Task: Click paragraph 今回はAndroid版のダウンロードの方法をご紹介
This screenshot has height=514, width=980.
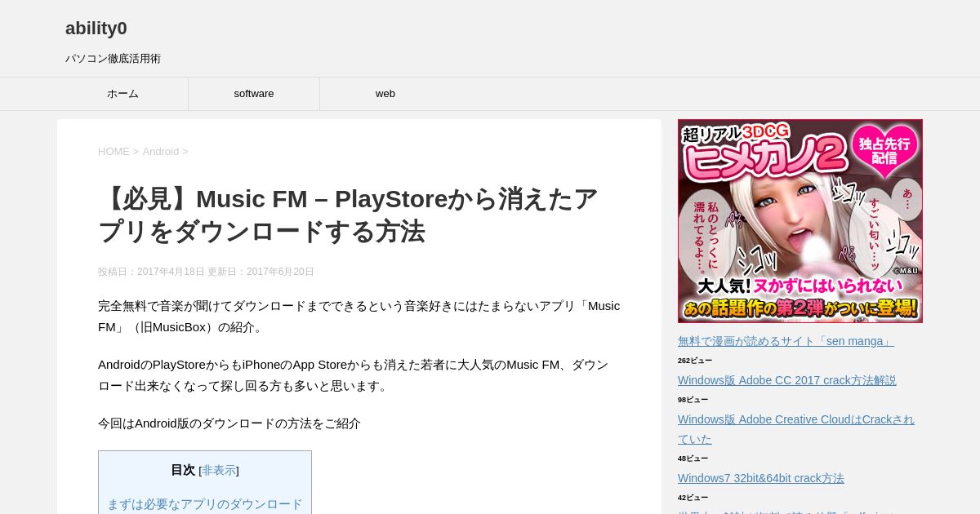Action: (229, 423)
